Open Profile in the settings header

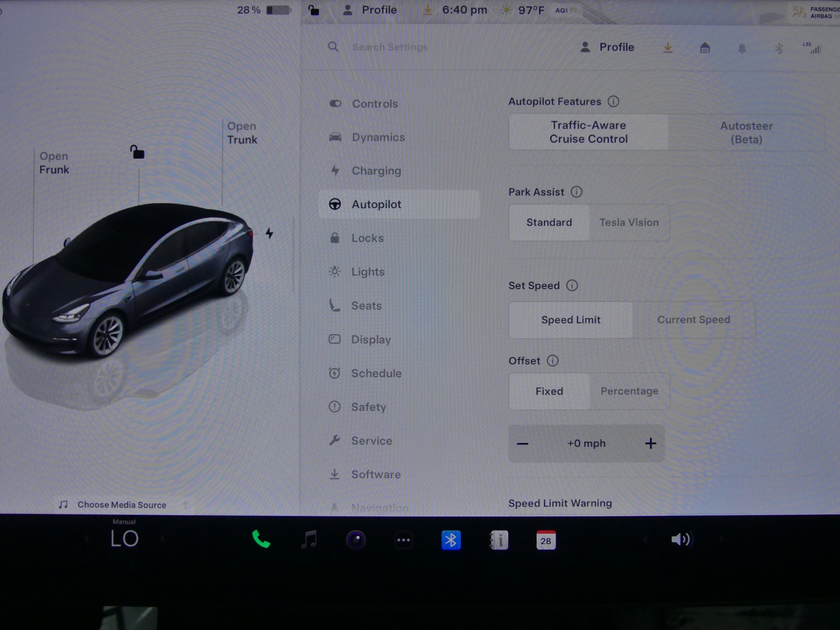(x=607, y=47)
